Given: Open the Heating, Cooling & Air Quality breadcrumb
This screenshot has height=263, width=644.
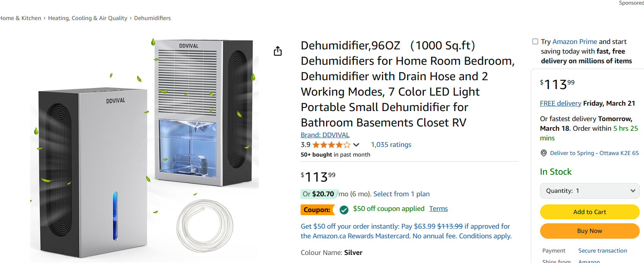Looking at the screenshot, I should tap(88, 18).
